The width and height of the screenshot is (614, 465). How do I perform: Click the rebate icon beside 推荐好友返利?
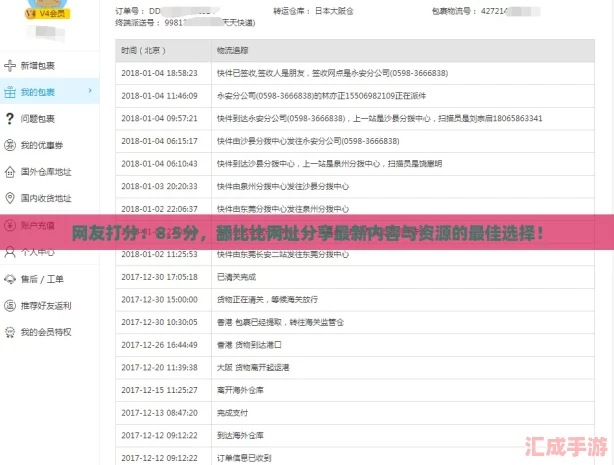pos(10,306)
